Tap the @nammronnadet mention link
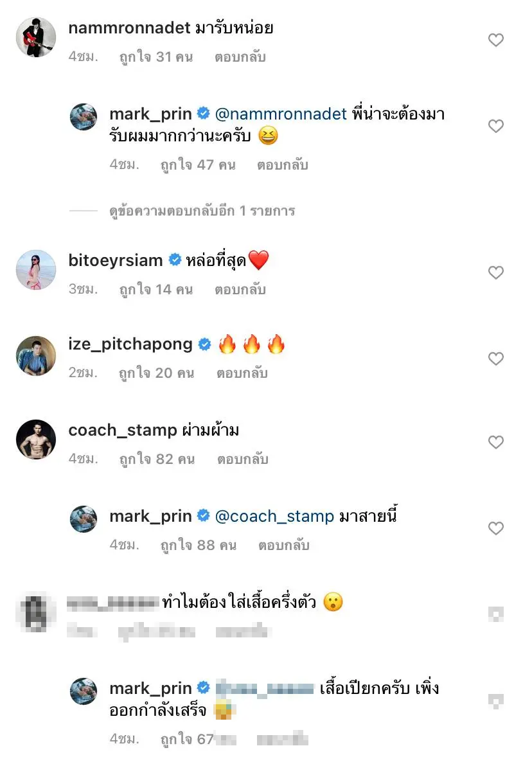Viewport: 532px width, 764px height. coord(280,114)
